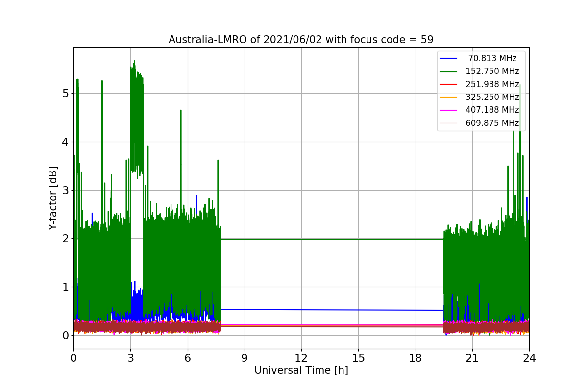Click the magenta line swatch in legend
This screenshot has height=392, width=588.
tap(449, 110)
